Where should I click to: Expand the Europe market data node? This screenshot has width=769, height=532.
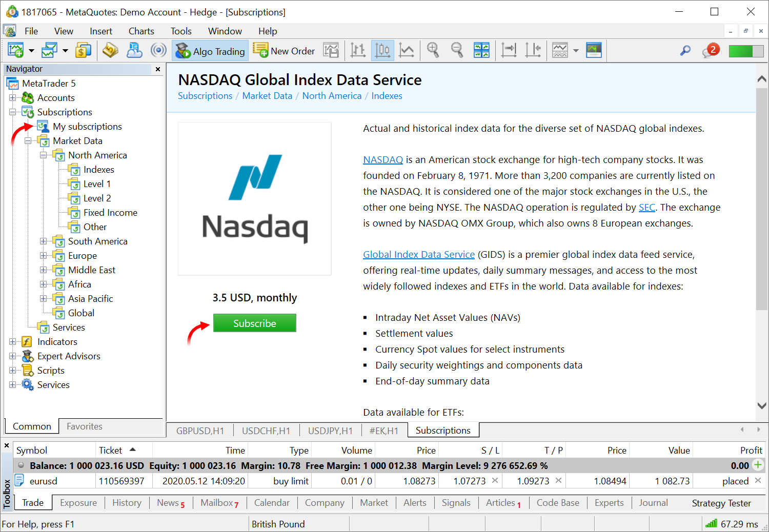click(x=44, y=255)
